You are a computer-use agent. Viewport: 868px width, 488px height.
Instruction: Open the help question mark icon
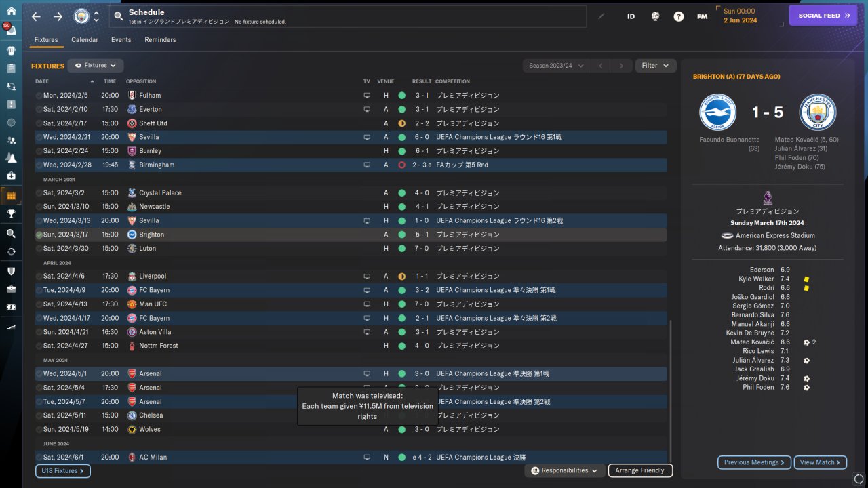tap(679, 16)
